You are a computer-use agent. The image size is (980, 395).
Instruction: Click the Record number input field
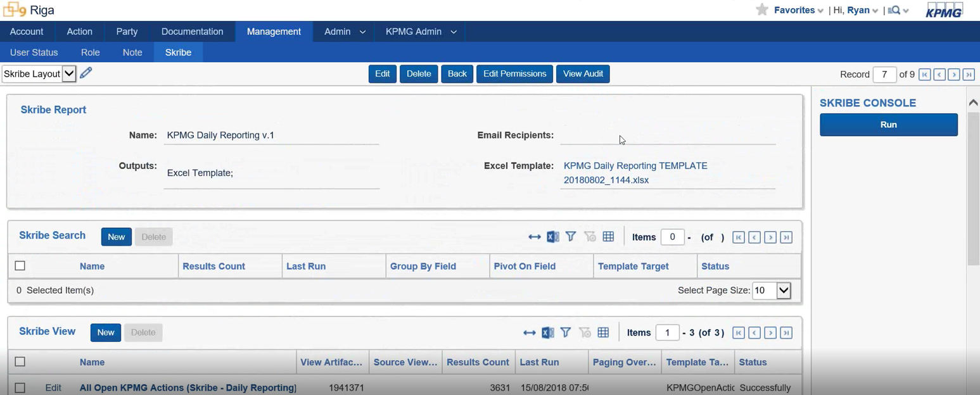tap(884, 75)
